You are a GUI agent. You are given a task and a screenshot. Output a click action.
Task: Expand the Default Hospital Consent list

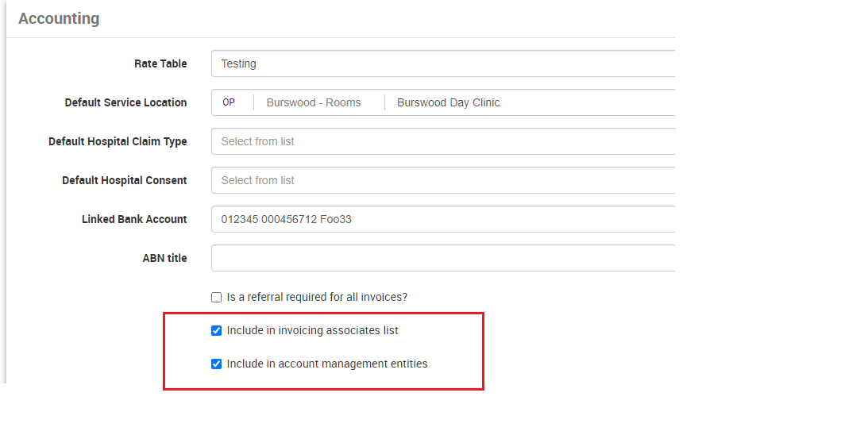442,180
